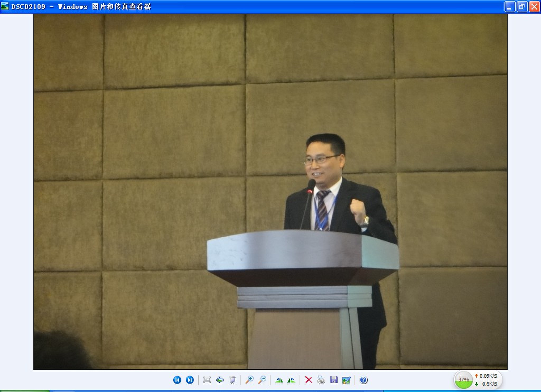Rotate image clockwise

pyautogui.click(x=279, y=380)
